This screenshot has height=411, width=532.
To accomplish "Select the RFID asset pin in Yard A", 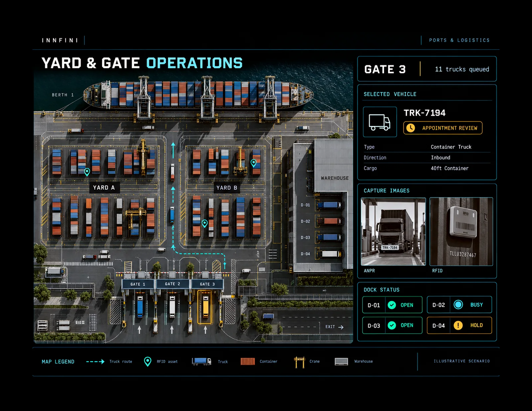I will (87, 172).
